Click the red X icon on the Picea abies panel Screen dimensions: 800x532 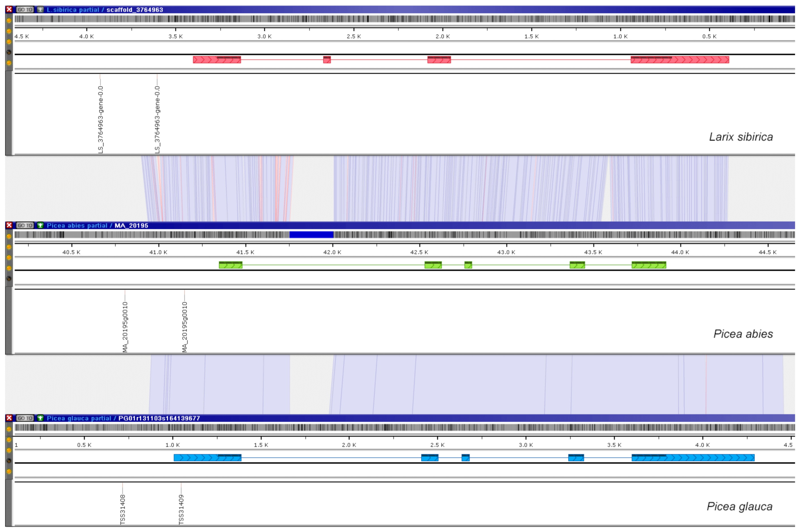click(x=9, y=225)
